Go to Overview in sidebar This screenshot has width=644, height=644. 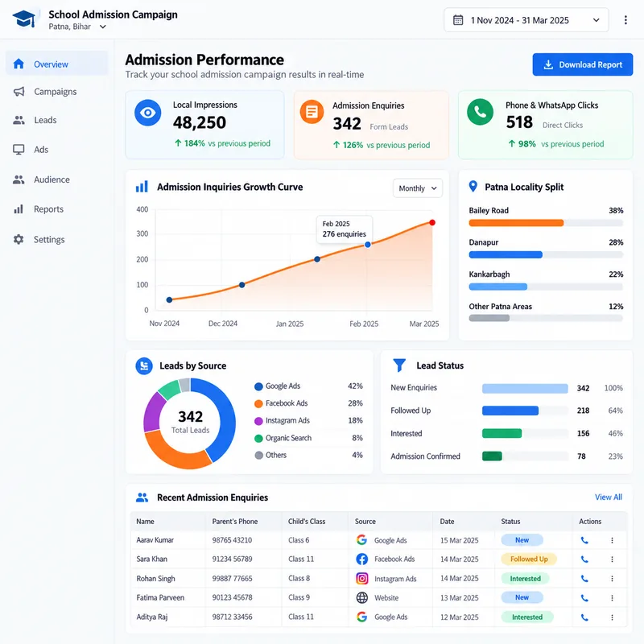pos(56,64)
